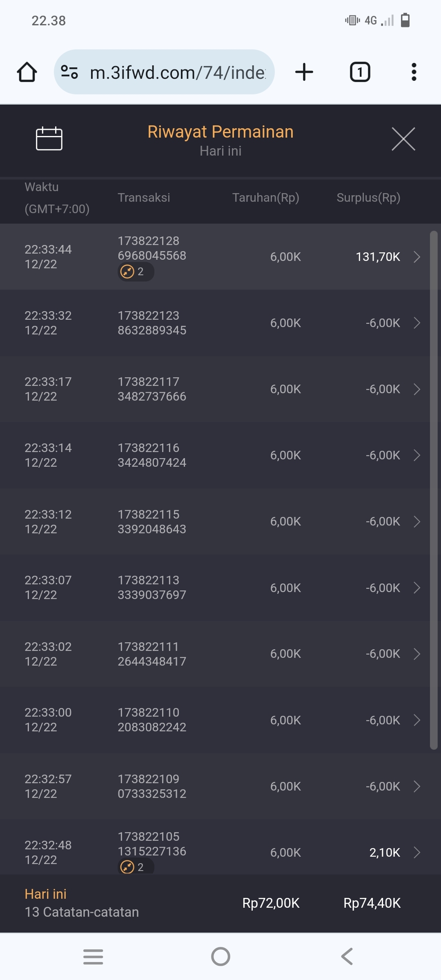The height and width of the screenshot is (980, 441).
Task: Expand the 22:33:17 transaction row chevron
Action: [416, 389]
